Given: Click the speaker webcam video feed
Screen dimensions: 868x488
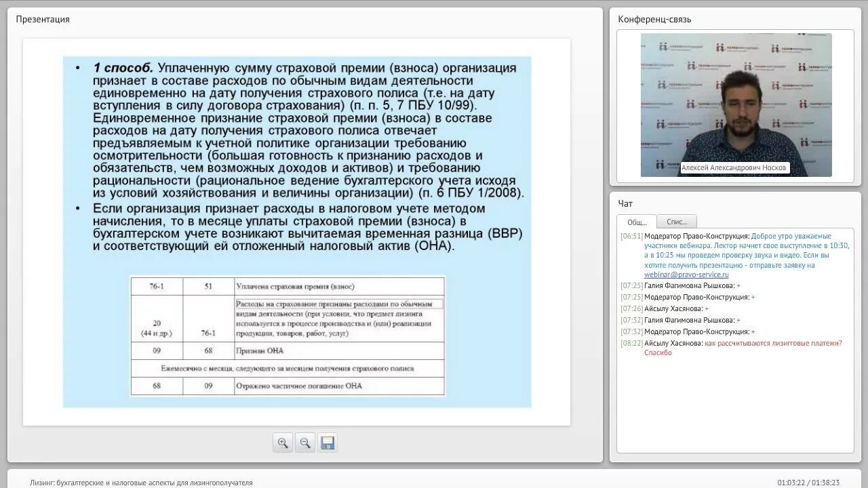Looking at the screenshot, I should coord(736,105).
